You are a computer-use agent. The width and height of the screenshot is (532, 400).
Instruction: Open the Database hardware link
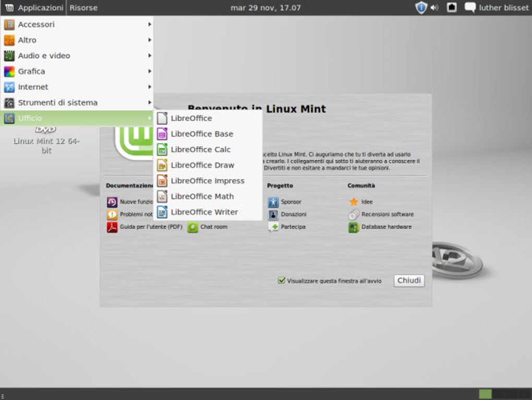[386, 227]
